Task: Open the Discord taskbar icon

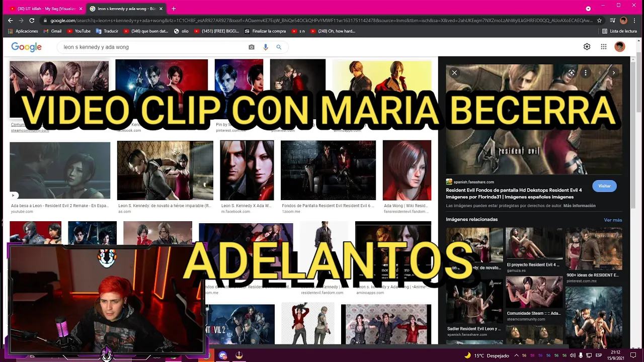Action: coord(223,355)
